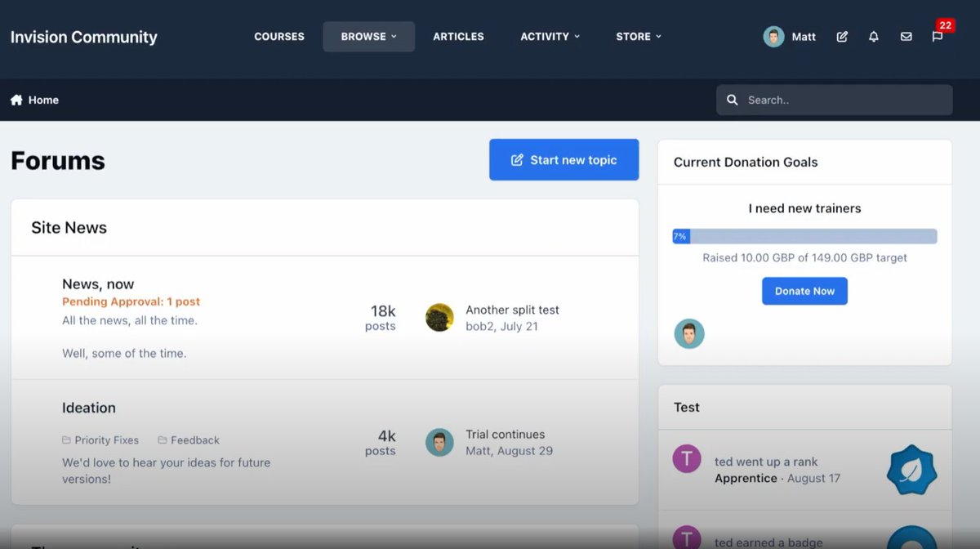Click ted's avatar beside earned a badge
The height and width of the screenshot is (549, 980).
pyautogui.click(x=687, y=538)
